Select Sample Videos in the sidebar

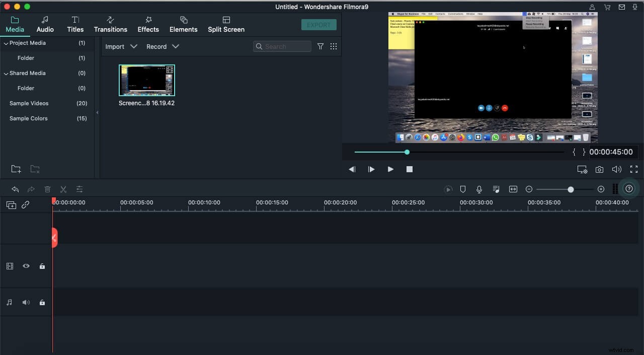[29, 103]
